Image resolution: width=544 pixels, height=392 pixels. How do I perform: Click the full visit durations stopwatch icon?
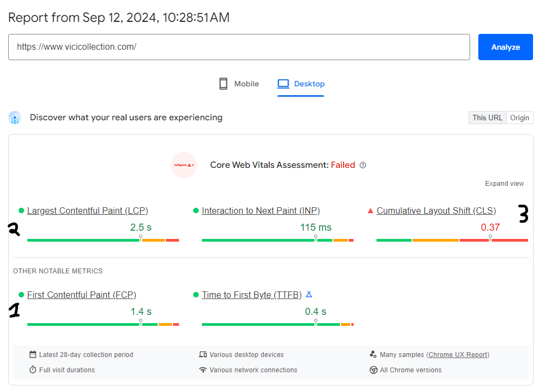coord(33,370)
